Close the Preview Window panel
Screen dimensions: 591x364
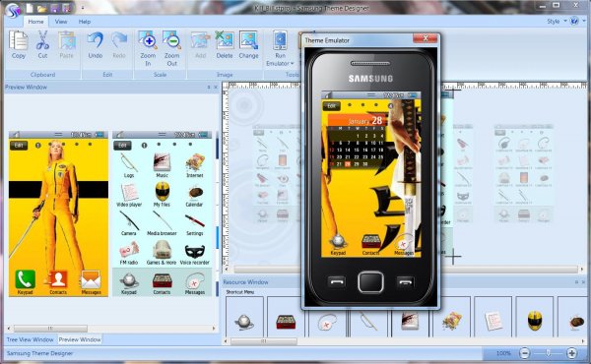coord(216,87)
